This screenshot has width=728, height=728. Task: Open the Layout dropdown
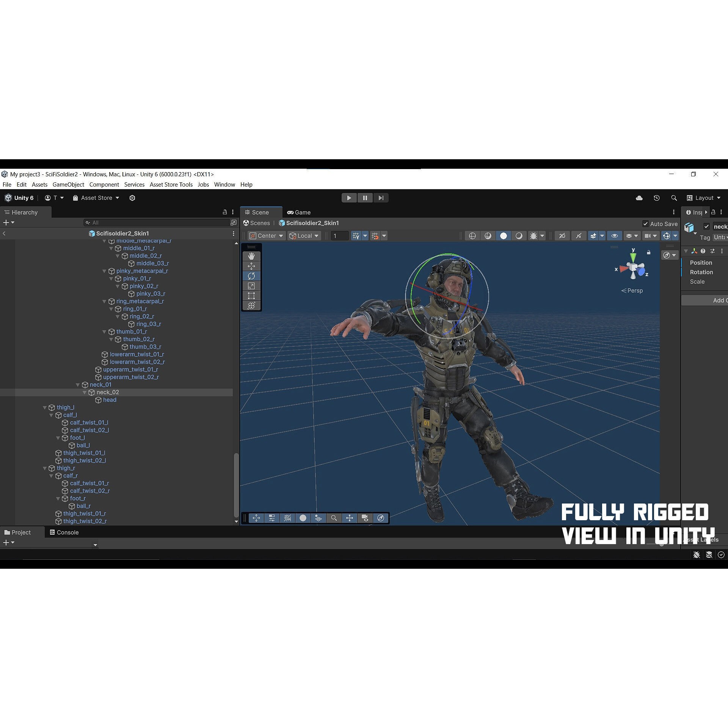704,198
